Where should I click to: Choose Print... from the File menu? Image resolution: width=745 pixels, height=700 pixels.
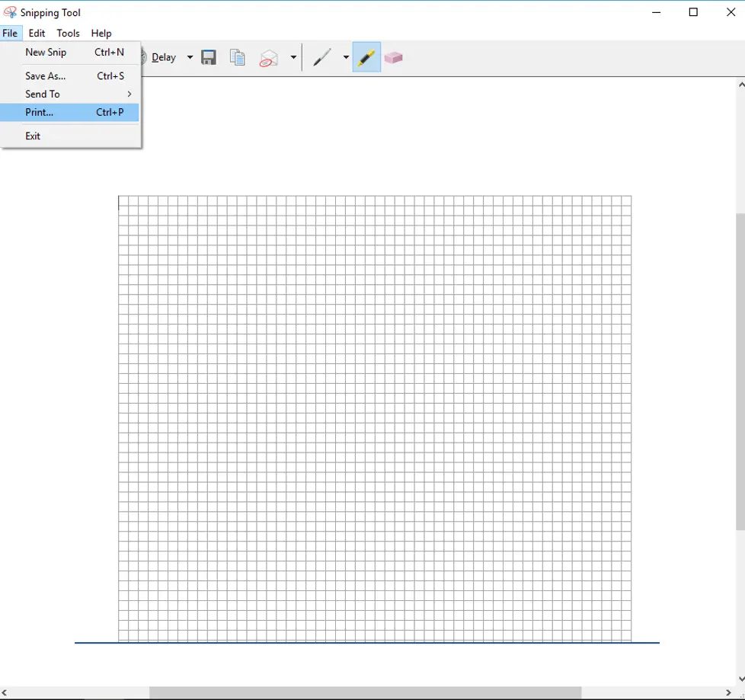(x=69, y=112)
